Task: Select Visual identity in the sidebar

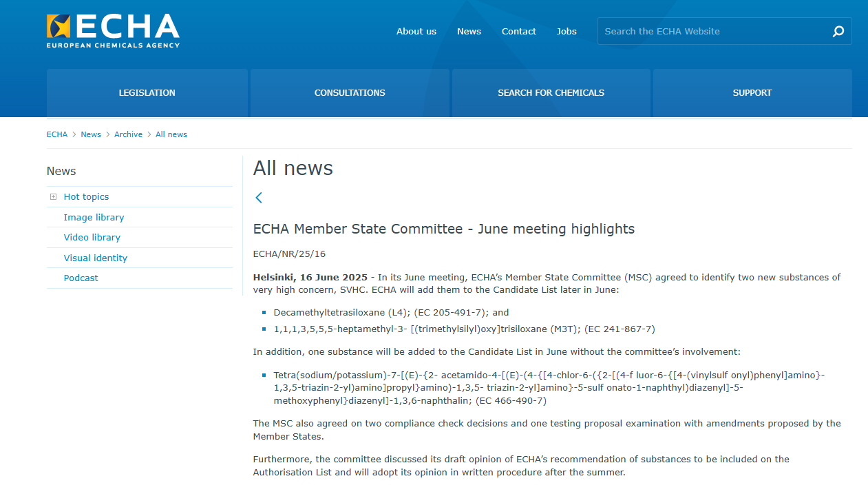Action: tap(95, 258)
